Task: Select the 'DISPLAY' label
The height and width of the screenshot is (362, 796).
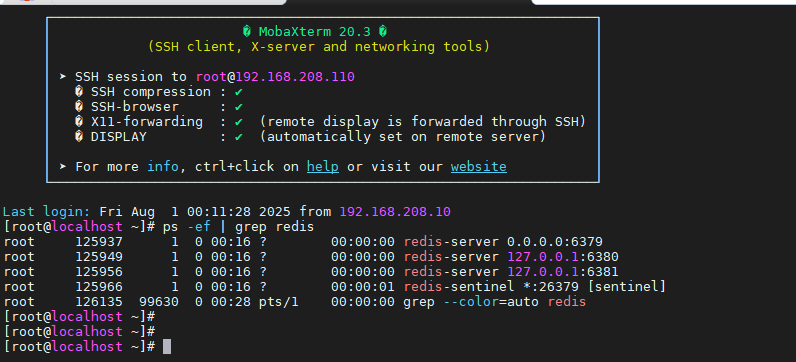Action: click(119, 137)
